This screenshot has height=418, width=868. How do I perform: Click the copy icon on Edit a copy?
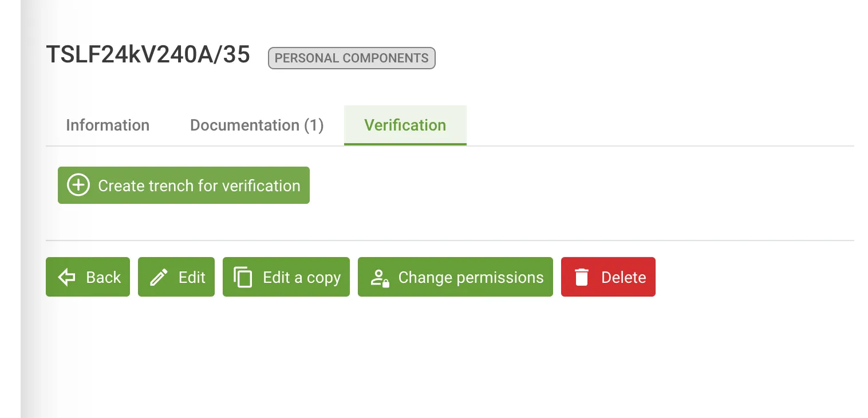244,277
